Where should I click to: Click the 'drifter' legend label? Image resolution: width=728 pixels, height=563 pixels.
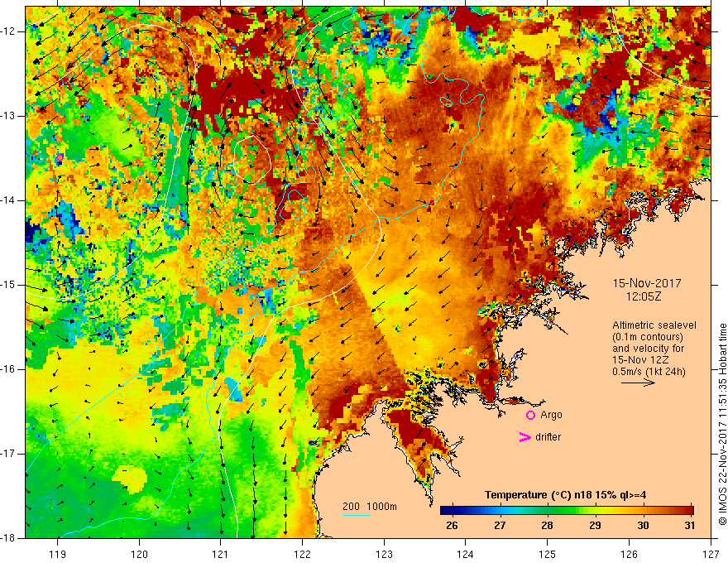548,437
